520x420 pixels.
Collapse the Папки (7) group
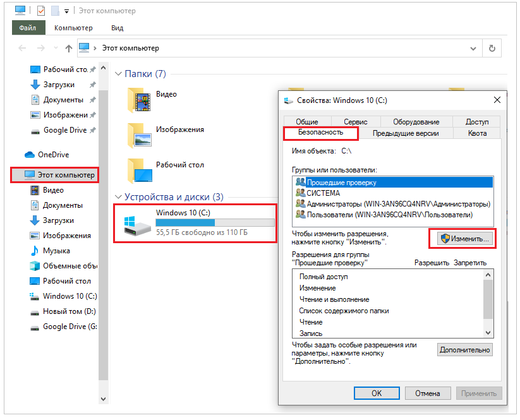[118, 74]
